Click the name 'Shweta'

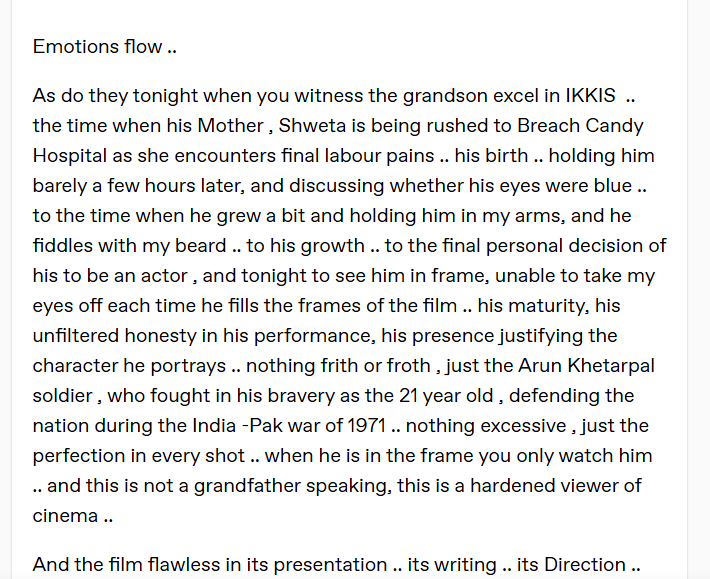309,126
